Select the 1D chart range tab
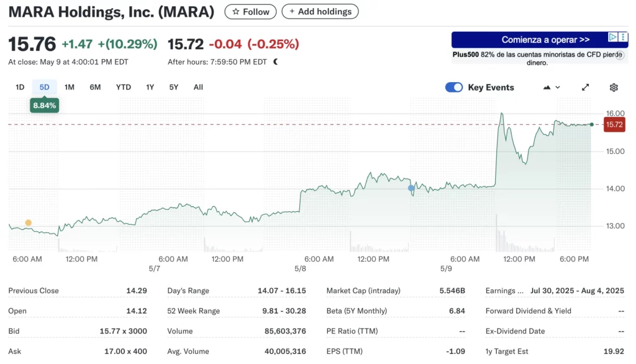Screen dimensions: 636x364 pos(20,87)
